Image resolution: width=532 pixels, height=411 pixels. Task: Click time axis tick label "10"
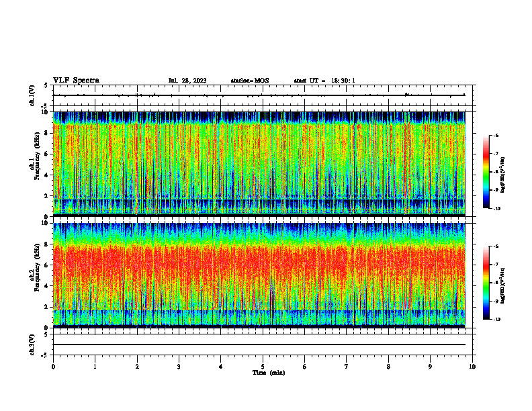pos(472,367)
